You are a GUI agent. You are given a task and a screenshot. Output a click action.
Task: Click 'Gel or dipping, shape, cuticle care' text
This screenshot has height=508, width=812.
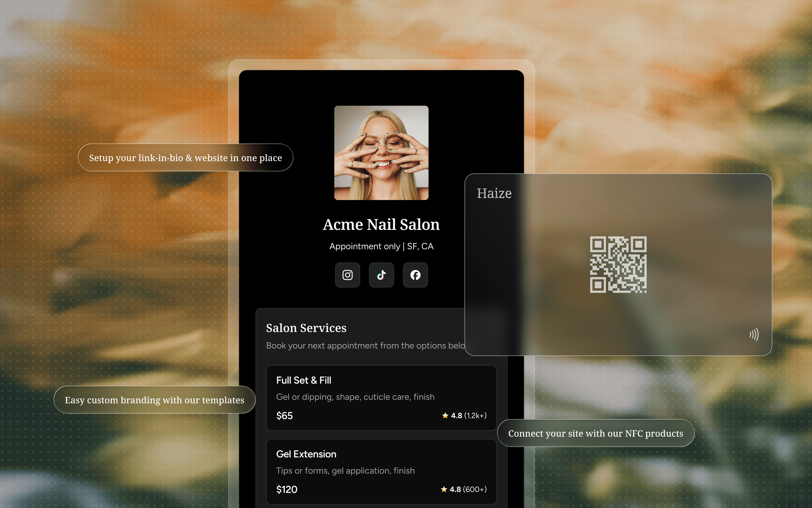[355, 397]
